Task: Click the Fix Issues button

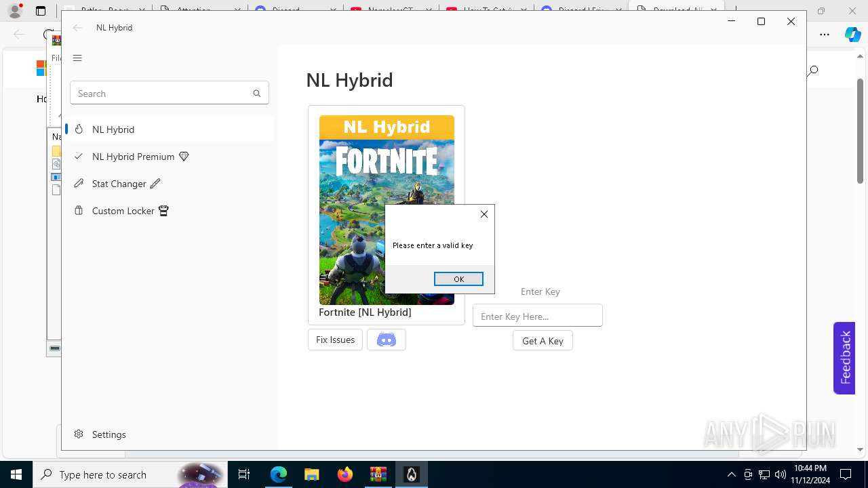Action: pos(335,340)
